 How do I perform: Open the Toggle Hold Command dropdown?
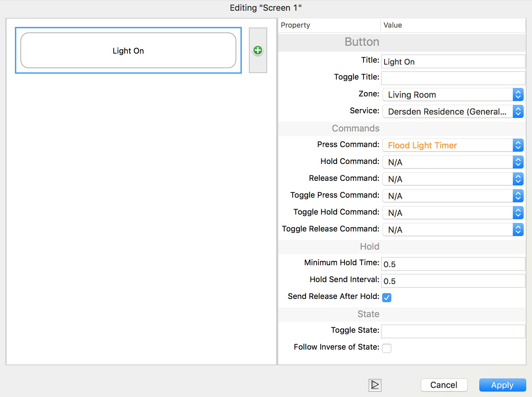(x=453, y=213)
